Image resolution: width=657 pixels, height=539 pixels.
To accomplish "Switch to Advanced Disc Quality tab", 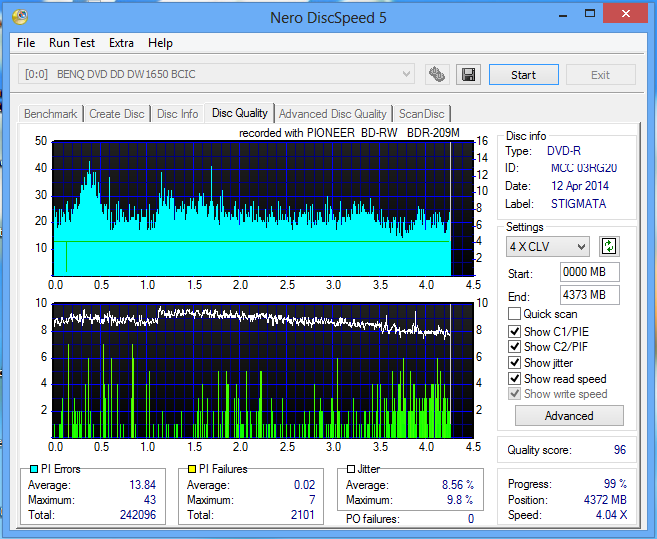I will [333, 114].
